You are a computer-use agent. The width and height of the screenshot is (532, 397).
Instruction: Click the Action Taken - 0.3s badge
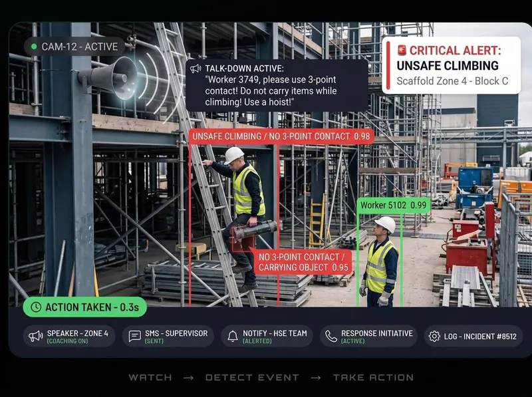click(x=85, y=307)
